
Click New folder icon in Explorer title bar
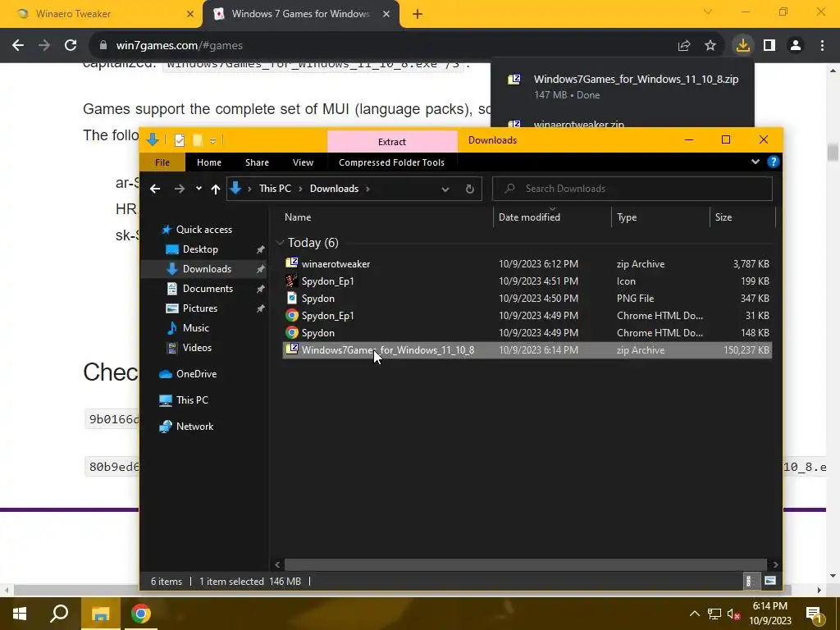click(x=197, y=140)
